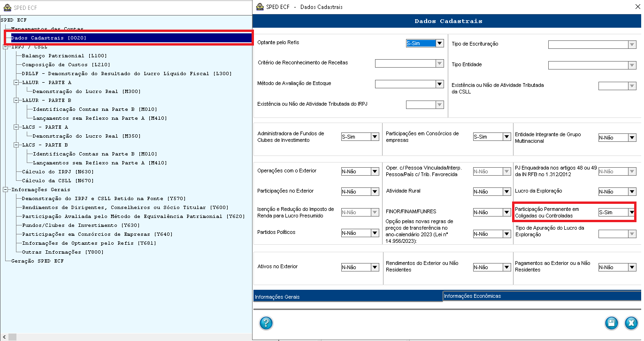Open Participações em Consórcios de Empresas [Y640]
Screen dimensions: 644x341
click(97, 234)
